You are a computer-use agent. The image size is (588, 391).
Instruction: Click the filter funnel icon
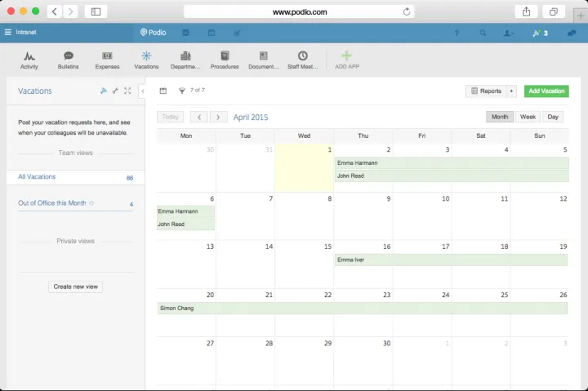point(182,91)
